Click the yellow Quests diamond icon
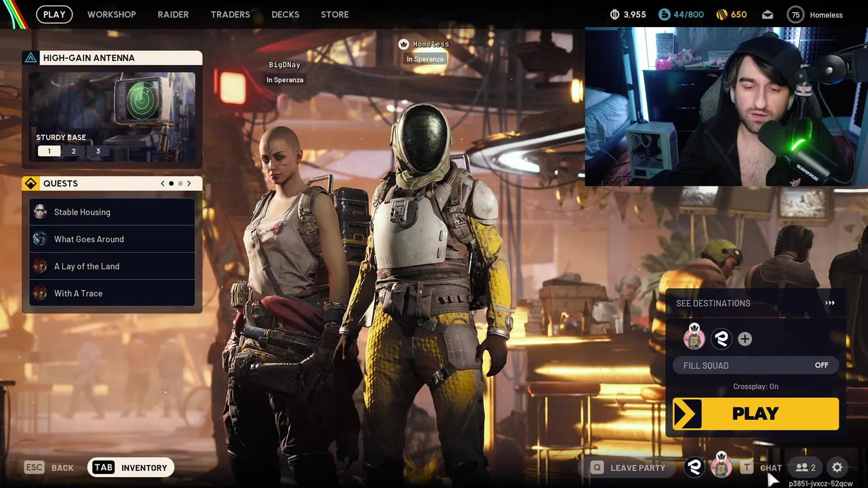 31,184
